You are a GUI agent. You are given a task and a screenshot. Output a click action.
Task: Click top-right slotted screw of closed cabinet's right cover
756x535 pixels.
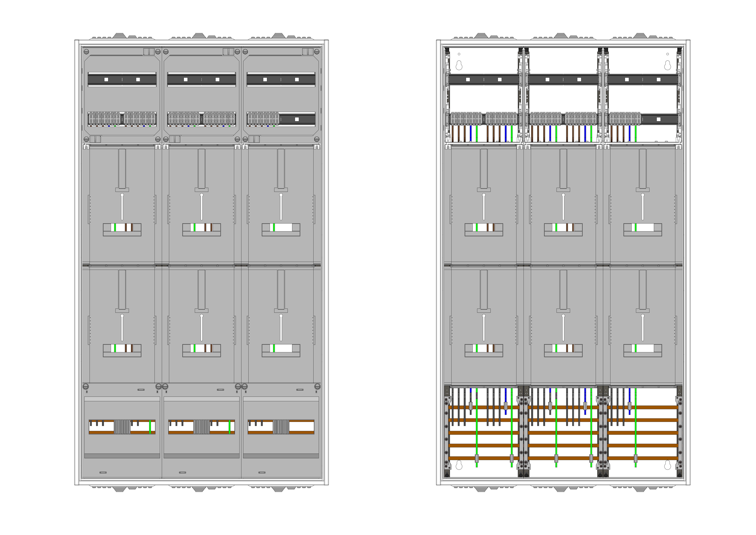pos(317,52)
